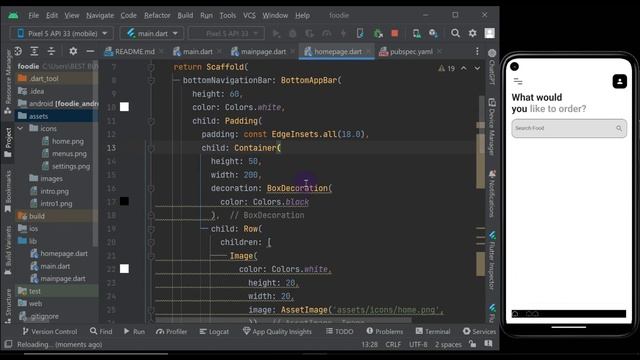Click Collapse All icon in Project panel
640x360 pixels.
51,51
